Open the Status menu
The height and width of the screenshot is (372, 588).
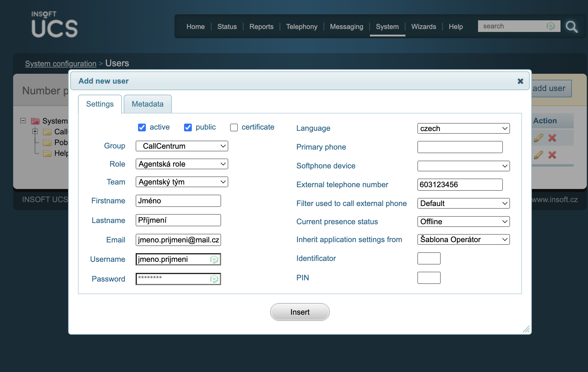click(x=227, y=27)
